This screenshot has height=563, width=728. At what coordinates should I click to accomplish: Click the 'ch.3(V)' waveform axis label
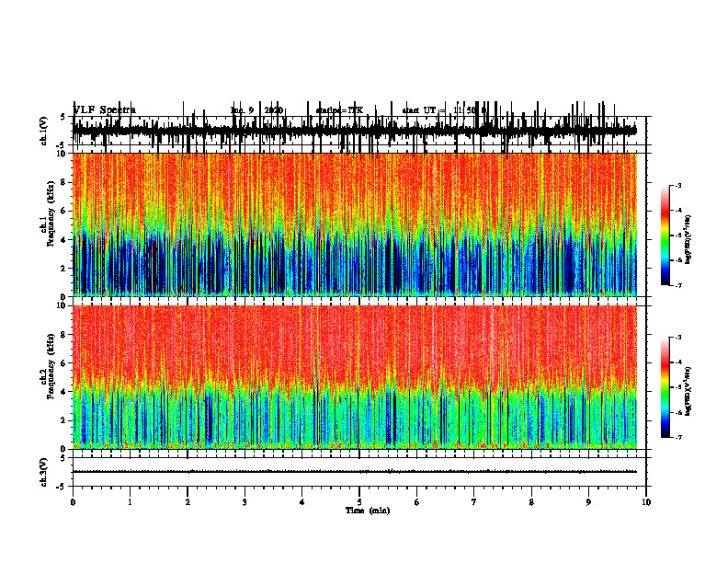click(44, 472)
